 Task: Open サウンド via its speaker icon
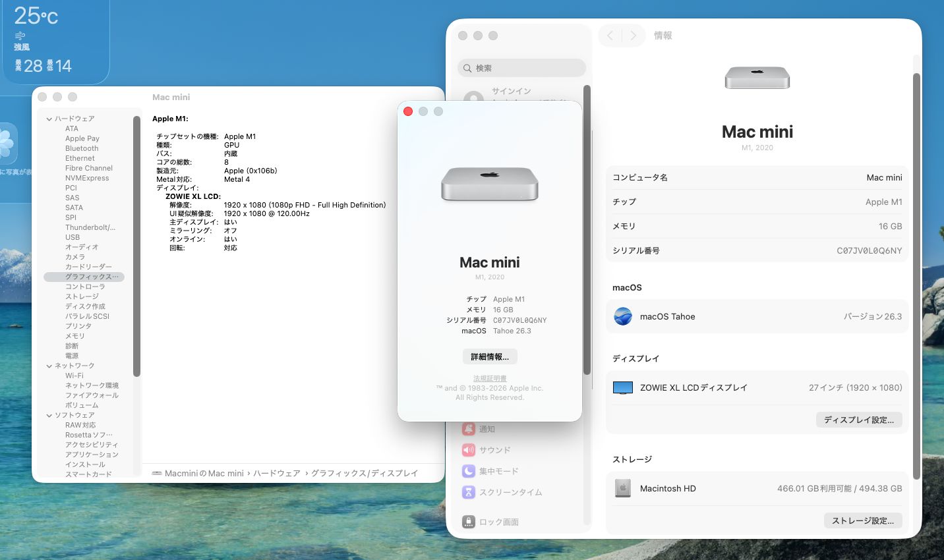click(469, 450)
